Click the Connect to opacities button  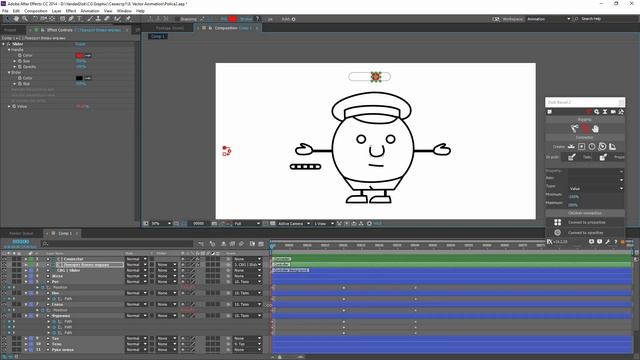(586, 233)
